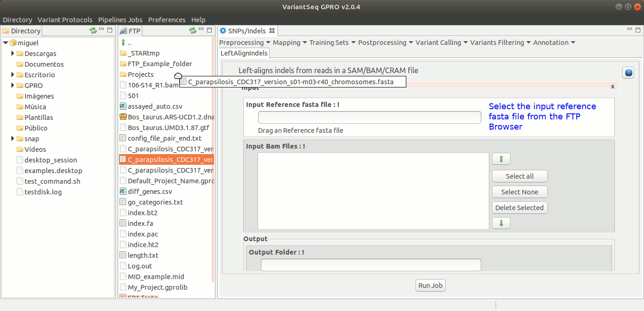Go to parent folder in FTP browser
Screen dimensions: 644x311
pyautogui.click(x=124, y=43)
